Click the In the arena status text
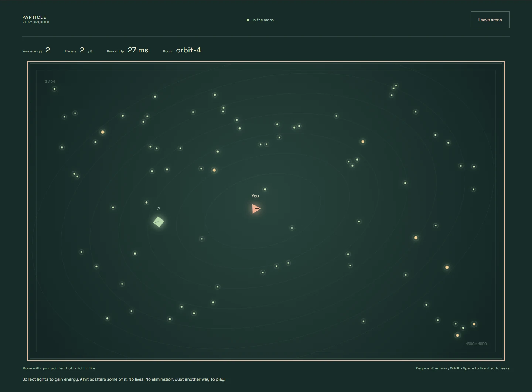 pos(263,20)
